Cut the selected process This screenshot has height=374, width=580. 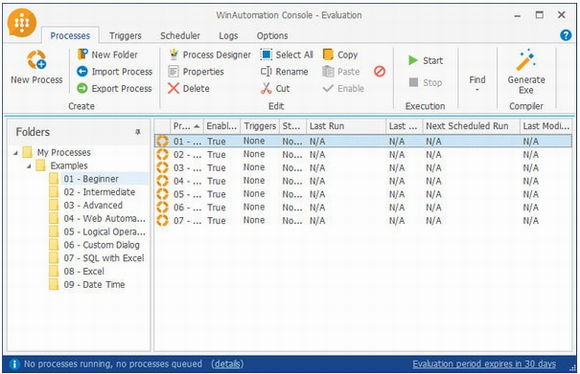tap(275, 88)
